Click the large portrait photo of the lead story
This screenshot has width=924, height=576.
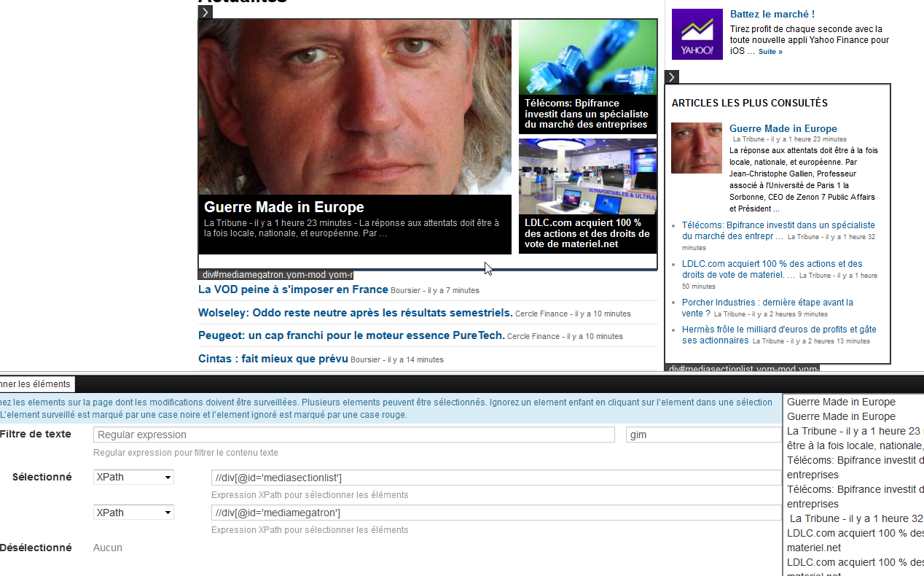pos(355,107)
